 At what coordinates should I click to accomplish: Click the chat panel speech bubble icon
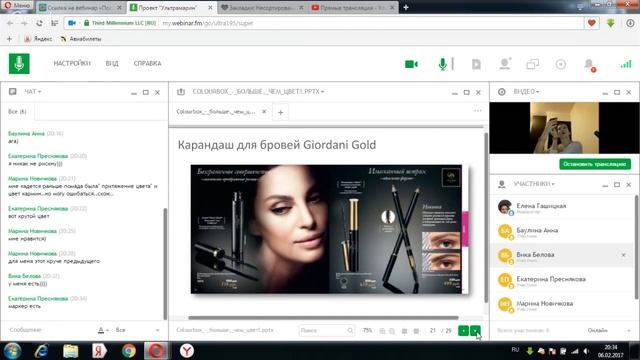[x=13, y=91]
